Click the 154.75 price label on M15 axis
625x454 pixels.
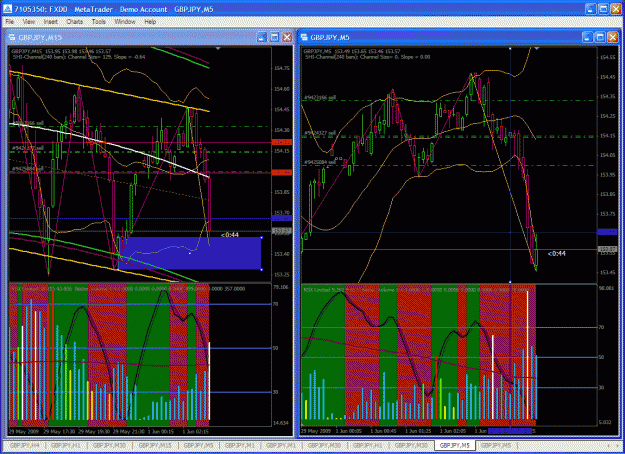pos(282,68)
